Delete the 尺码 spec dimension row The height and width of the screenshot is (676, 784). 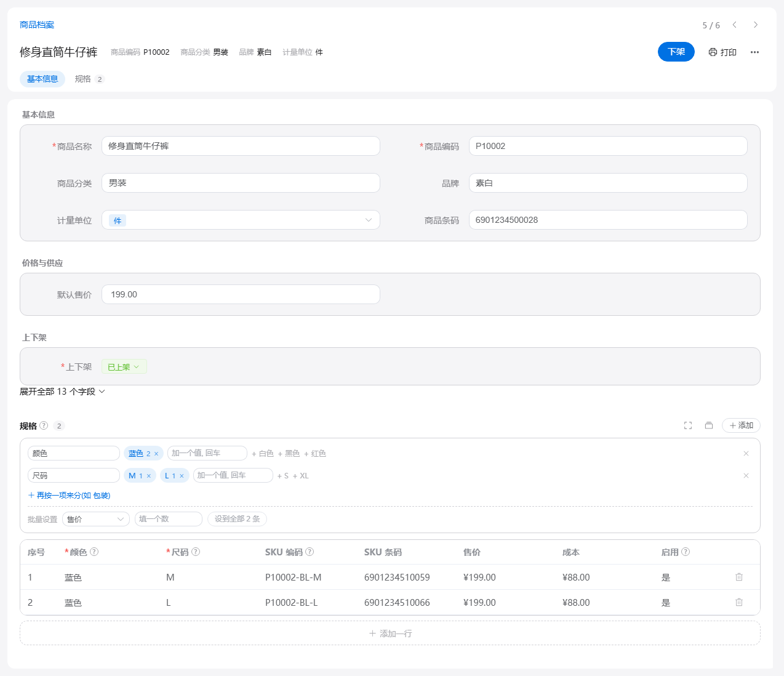coord(746,475)
